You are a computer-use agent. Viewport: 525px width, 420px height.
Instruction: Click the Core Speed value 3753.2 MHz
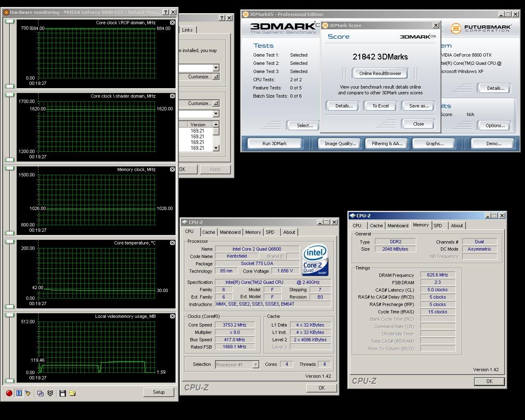[x=235, y=325]
